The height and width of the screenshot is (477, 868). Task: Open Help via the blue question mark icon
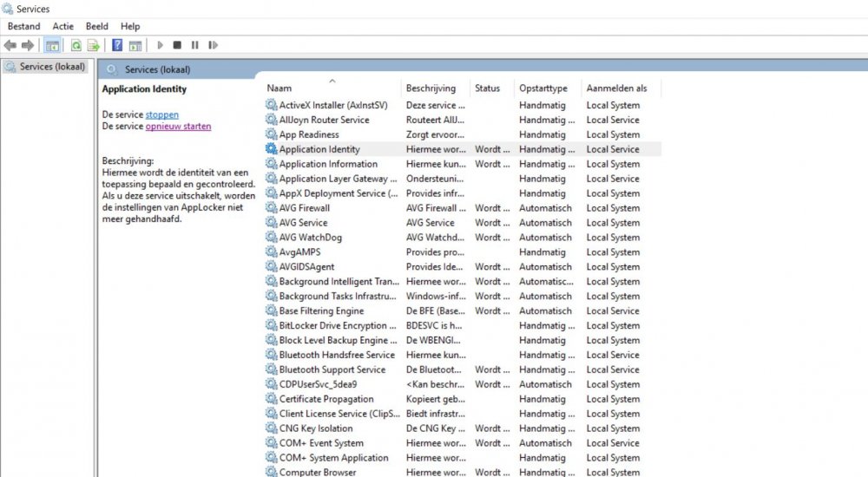point(117,45)
